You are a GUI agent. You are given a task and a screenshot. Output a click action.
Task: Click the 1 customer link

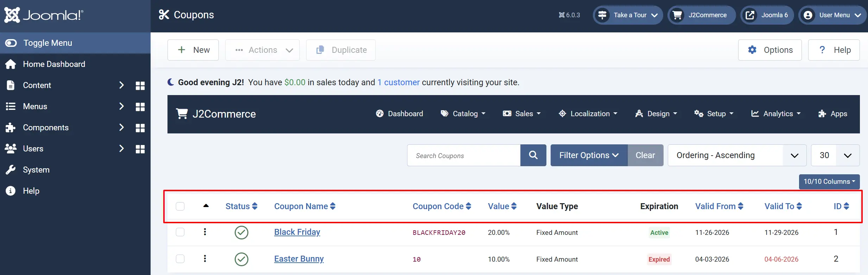coord(398,82)
